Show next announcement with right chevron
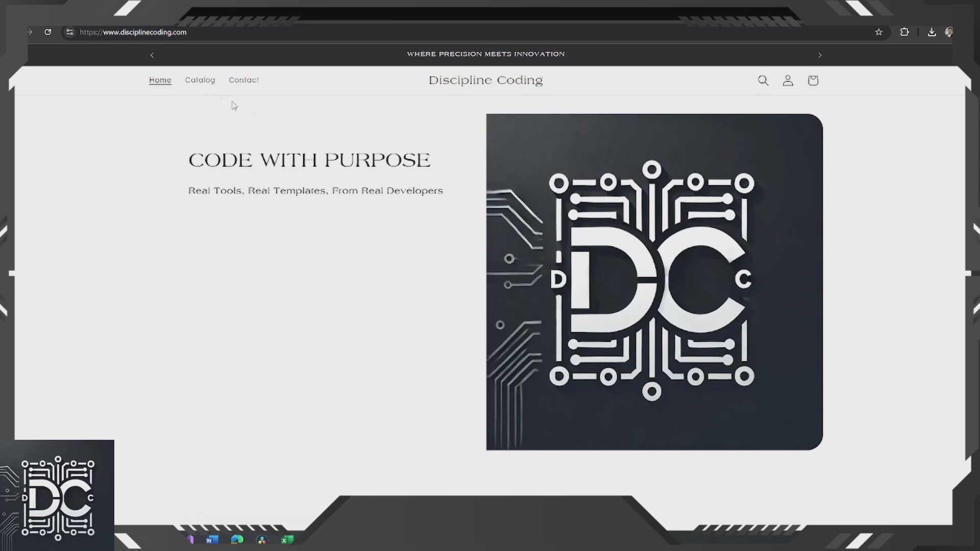 (x=820, y=55)
